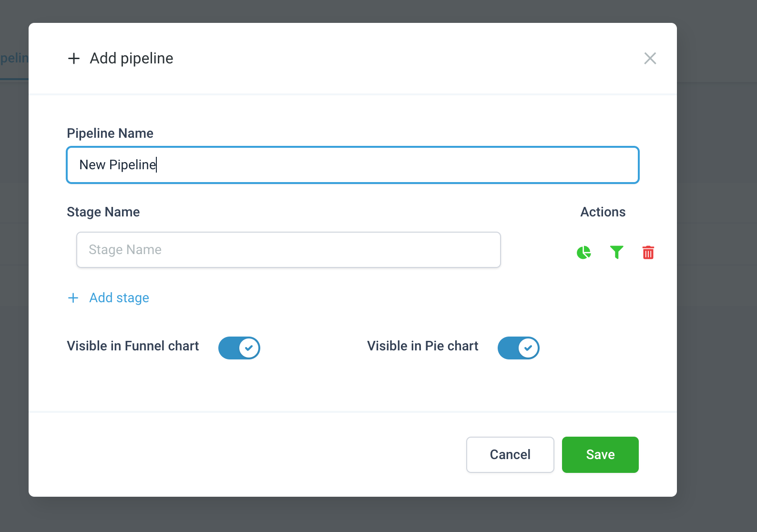Focus the Pipeline Name text field
The width and height of the screenshot is (757, 532).
353,165
